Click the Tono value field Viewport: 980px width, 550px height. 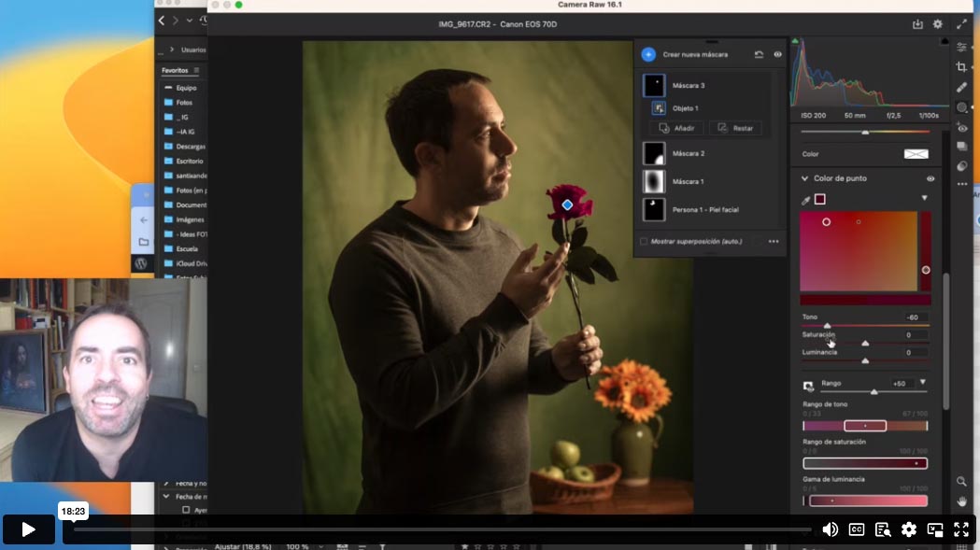point(913,317)
